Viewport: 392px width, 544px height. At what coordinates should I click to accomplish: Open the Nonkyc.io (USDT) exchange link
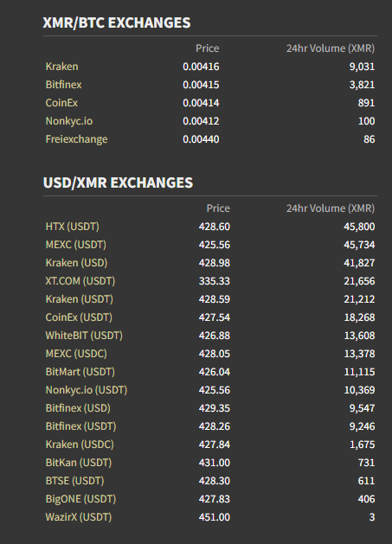(x=87, y=390)
